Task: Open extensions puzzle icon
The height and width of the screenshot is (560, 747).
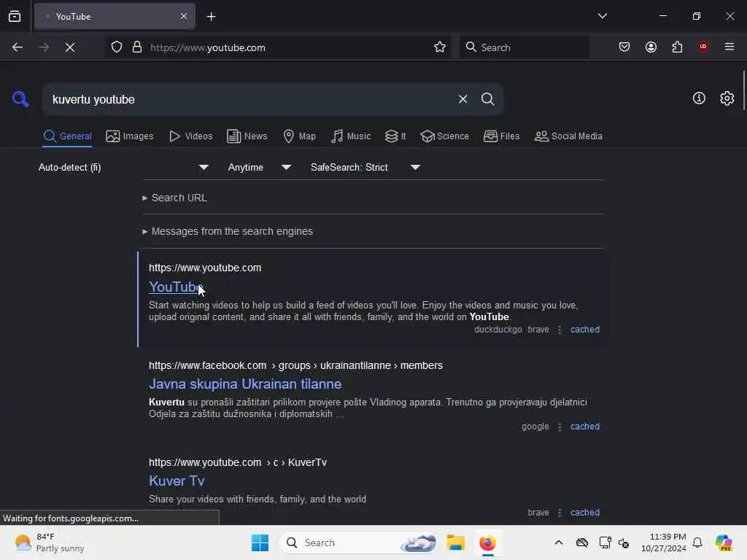Action: (x=677, y=47)
